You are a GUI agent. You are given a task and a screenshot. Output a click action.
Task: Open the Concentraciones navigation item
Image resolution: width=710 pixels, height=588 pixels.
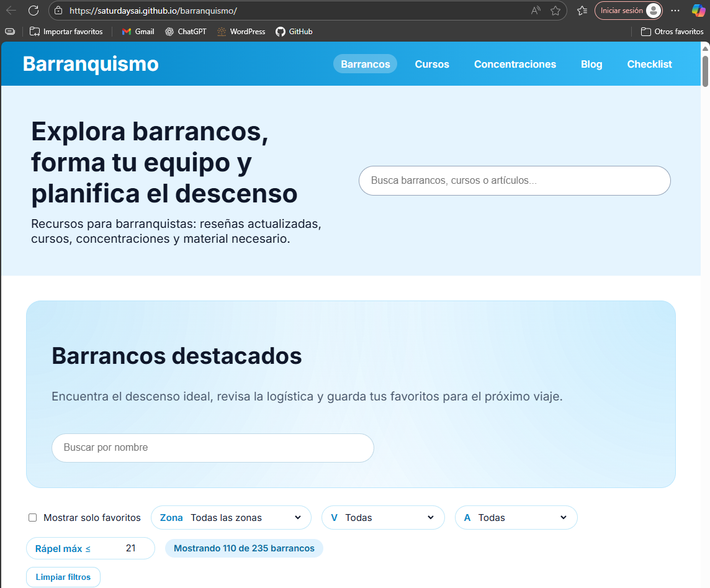pos(515,64)
